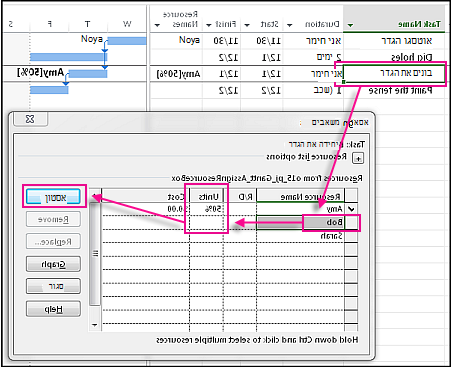This screenshot has height=369, width=451.
Task: Click the Resource Name column header in dialog
Action: point(300,196)
